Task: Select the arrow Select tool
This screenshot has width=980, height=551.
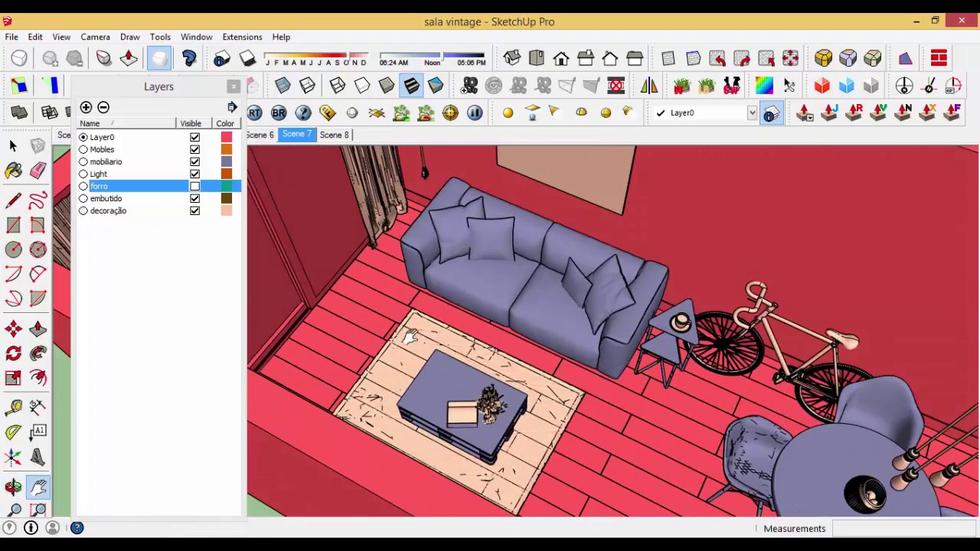Action: [x=13, y=145]
